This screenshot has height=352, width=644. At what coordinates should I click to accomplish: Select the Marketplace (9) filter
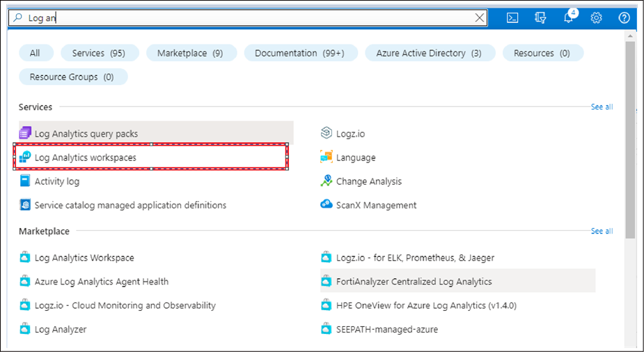click(190, 53)
